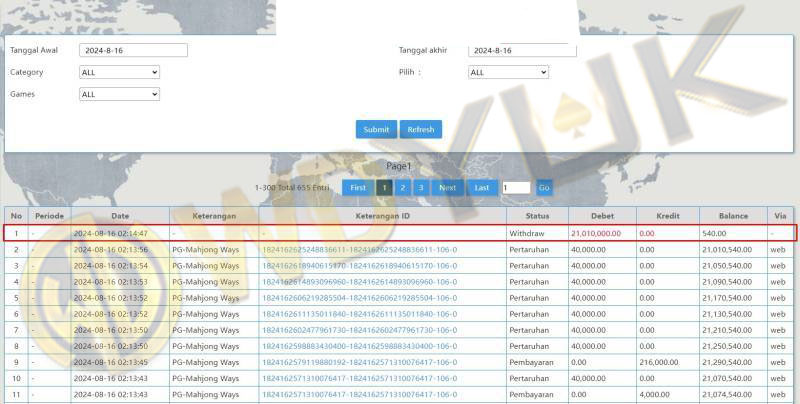800x404 pixels.
Task: Go to the First page
Action: pos(357,187)
